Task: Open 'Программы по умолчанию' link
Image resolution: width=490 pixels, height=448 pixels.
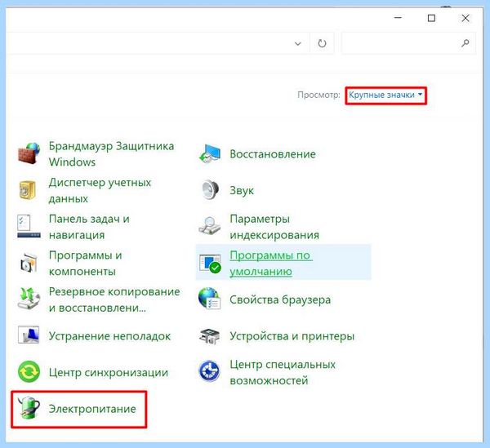Action: (x=271, y=264)
